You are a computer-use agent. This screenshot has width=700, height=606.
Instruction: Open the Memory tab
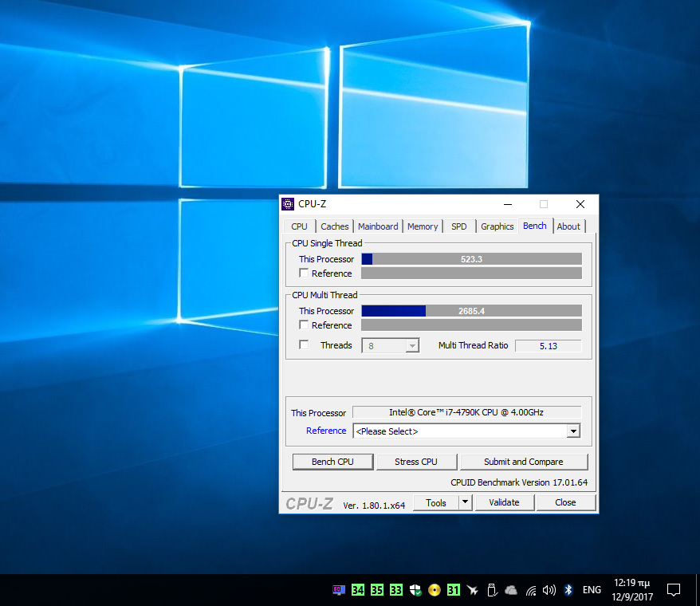click(x=423, y=226)
